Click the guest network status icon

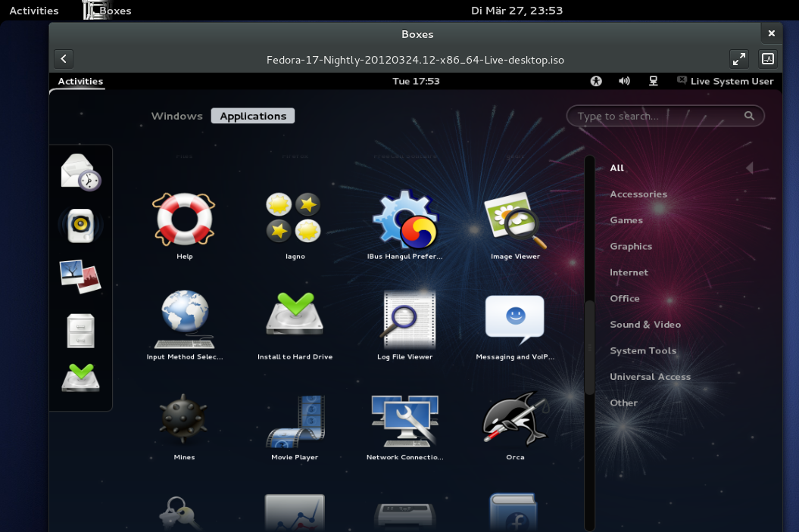(x=653, y=81)
